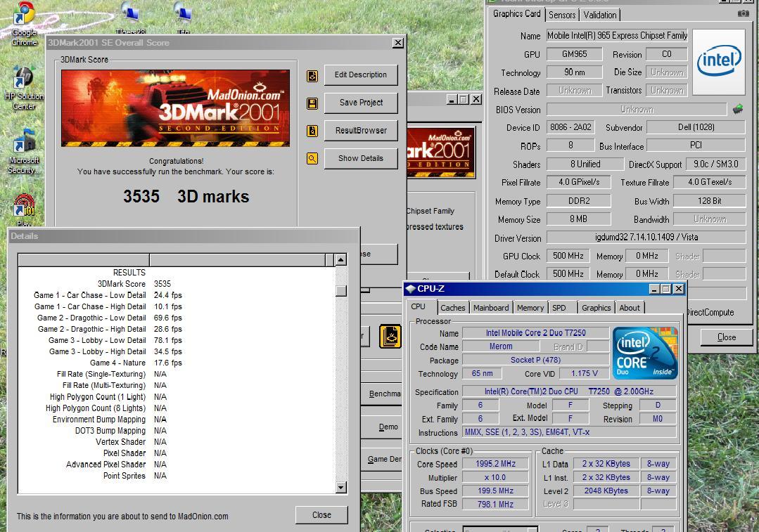Click the Intel logo in GPU-Z
The image size is (759, 532).
719,61
